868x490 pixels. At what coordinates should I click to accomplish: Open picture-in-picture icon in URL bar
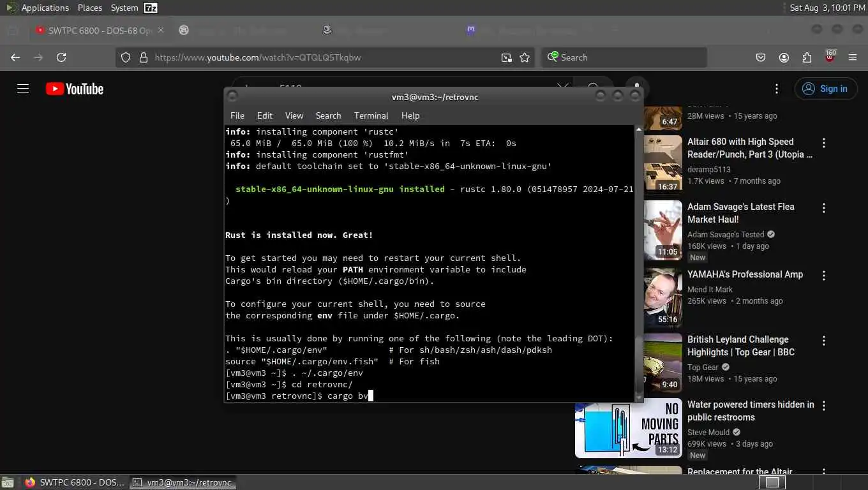506,57
